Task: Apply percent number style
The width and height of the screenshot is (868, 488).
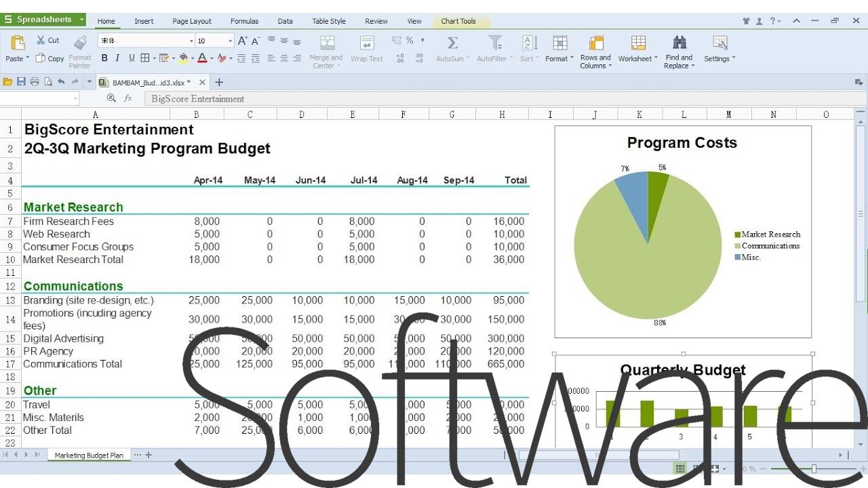Action: click(x=410, y=41)
